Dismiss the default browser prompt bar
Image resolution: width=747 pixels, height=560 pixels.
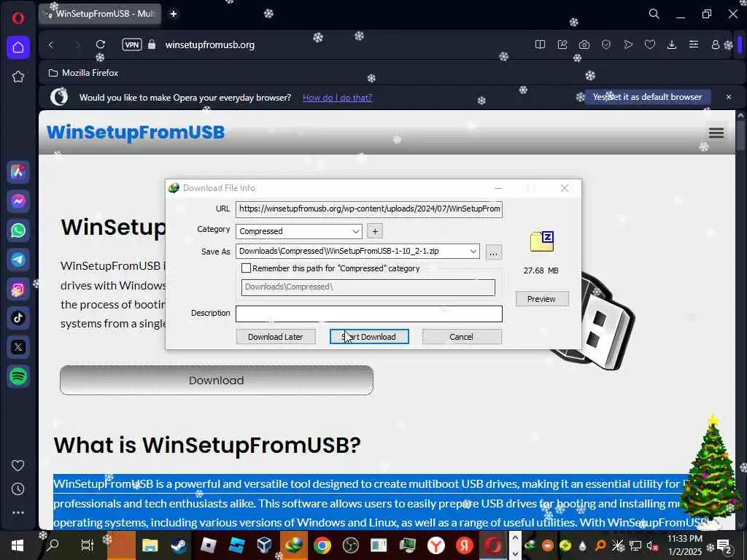[729, 97]
